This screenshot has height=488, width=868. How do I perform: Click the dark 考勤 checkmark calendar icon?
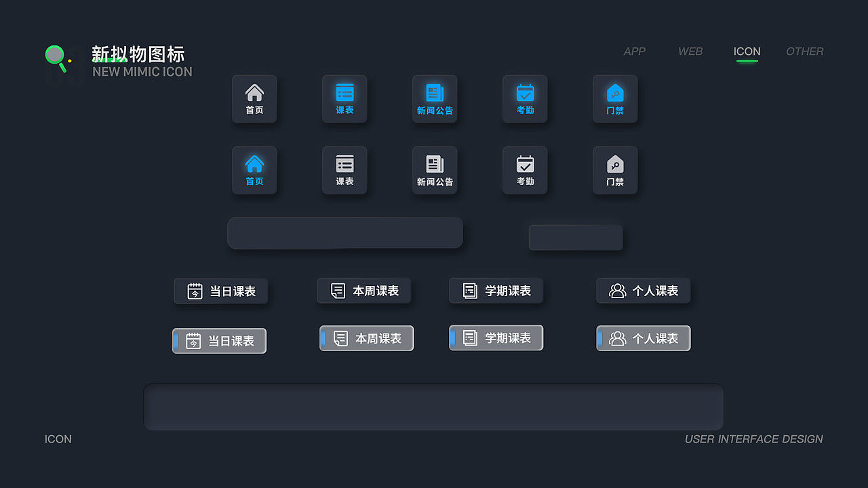pyautogui.click(x=525, y=170)
